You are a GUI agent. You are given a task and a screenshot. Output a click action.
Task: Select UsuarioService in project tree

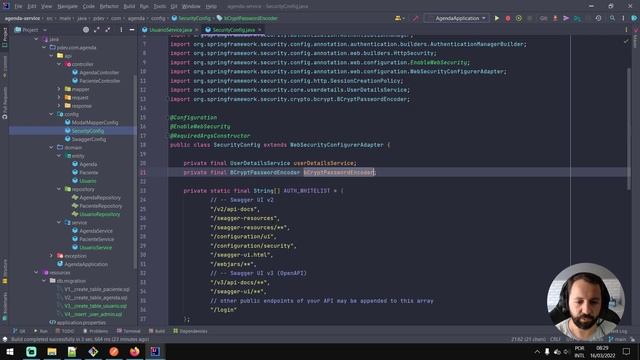pos(96,247)
